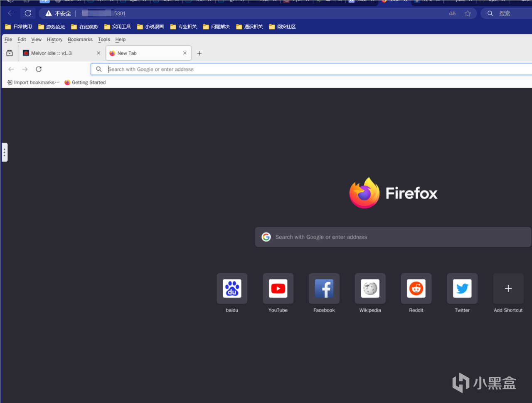Open the Getting Started bookmark
The width and height of the screenshot is (532, 403).
[85, 82]
